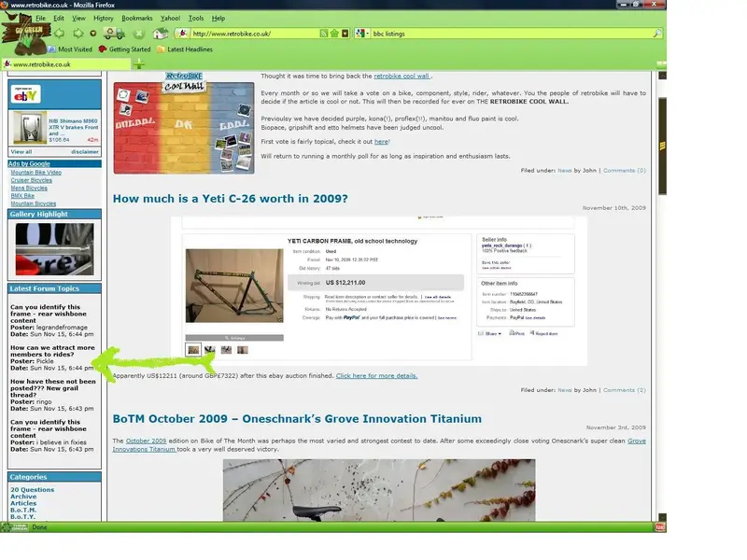747x560 pixels.
Task: Open the 'How much is a Yeti C-26 worth in 2009?' article
Action: point(231,199)
